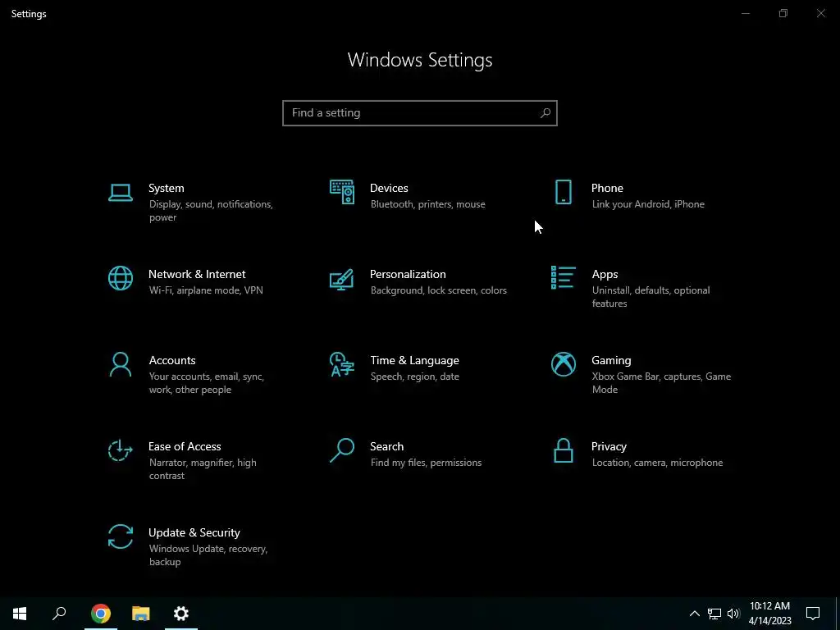Click the Ease of Access title text
The width and height of the screenshot is (840, 630).
tap(185, 447)
